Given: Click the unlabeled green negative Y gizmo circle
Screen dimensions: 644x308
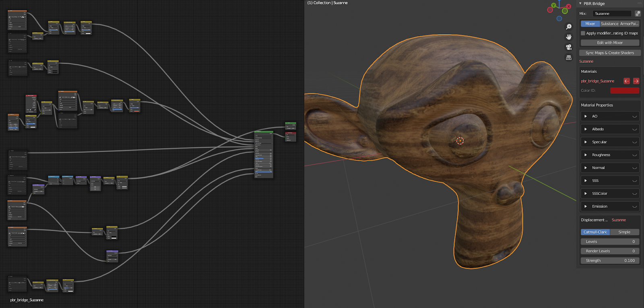Looking at the screenshot, I should coord(565,11).
